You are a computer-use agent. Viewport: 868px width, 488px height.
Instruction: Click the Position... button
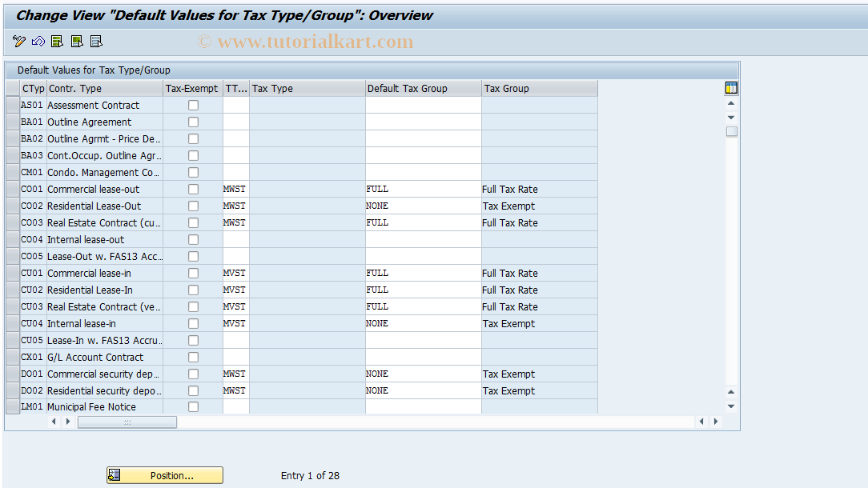(x=165, y=475)
